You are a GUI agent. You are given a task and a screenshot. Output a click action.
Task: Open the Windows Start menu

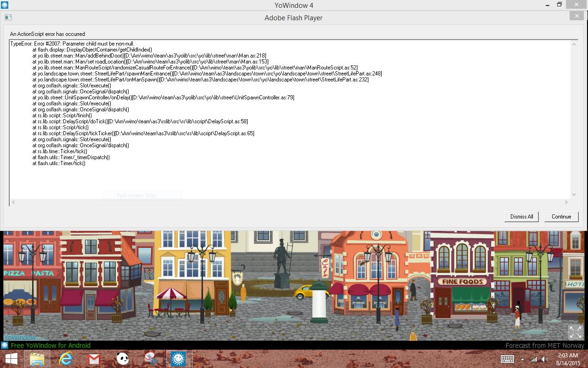[x=11, y=359]
